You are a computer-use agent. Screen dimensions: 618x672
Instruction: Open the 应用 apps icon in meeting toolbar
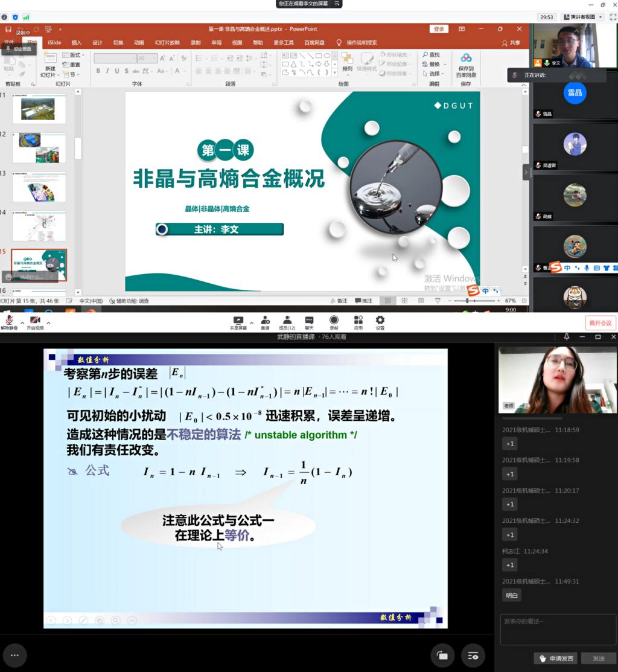[358, 321]
